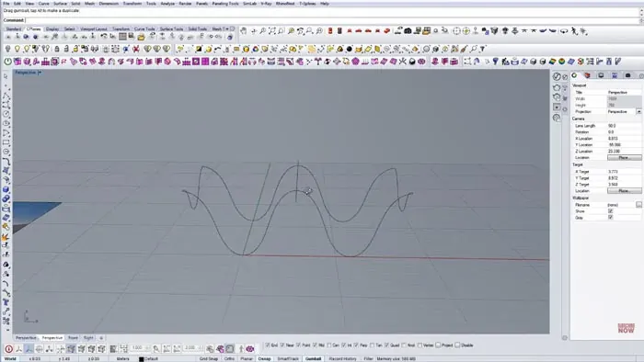Open the Analyze menu
644x362 pixels.
coord(167,4)
